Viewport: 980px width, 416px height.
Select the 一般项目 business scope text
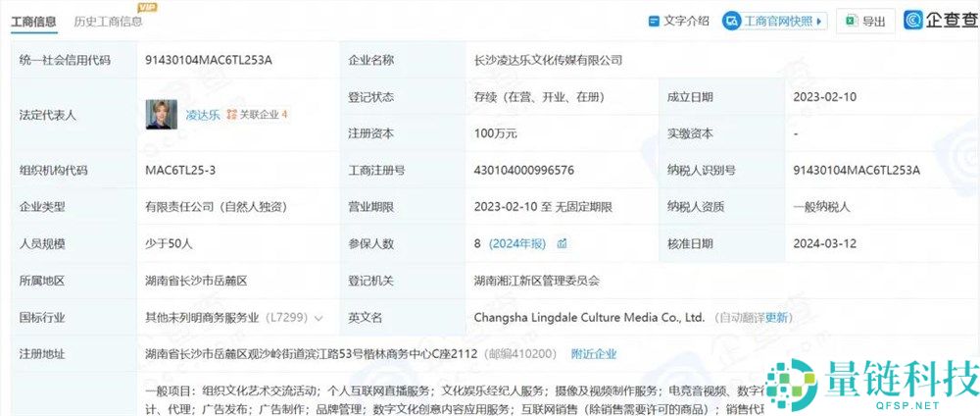[x=457, y=400]
